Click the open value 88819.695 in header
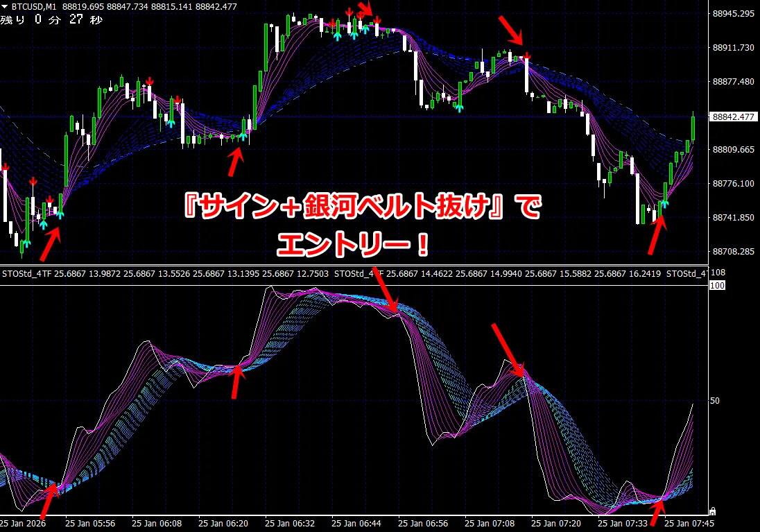The width and height of the screenshot is (760, 532). [x=83, y=7]
